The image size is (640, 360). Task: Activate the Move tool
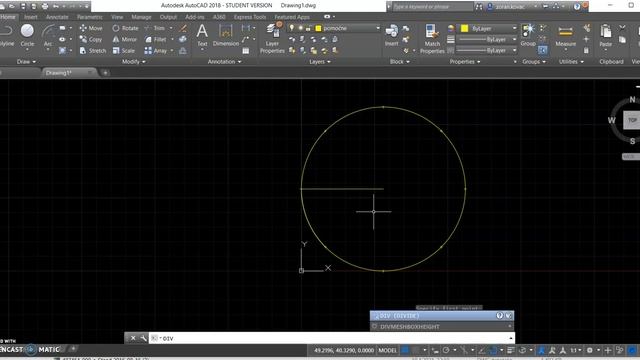(91, 28)
